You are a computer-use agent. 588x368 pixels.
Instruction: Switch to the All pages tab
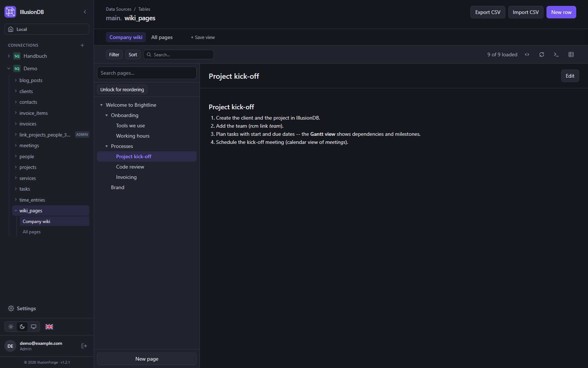[x=162, y=37]
